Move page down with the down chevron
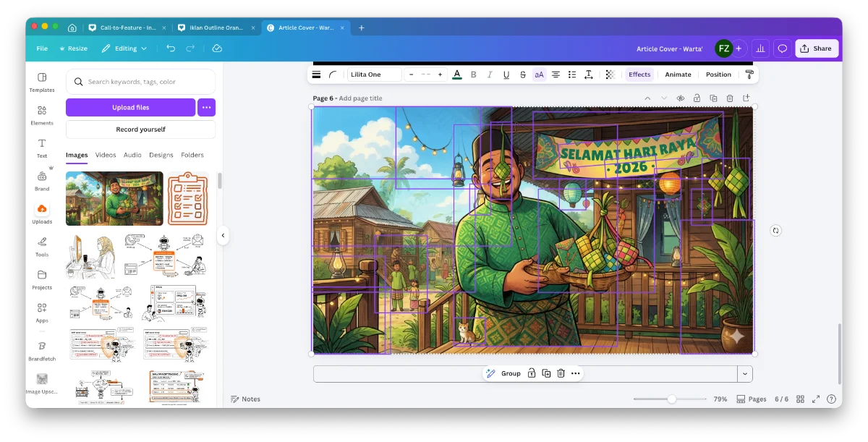Viewport: 868px width, 442px height. (664, 98)
